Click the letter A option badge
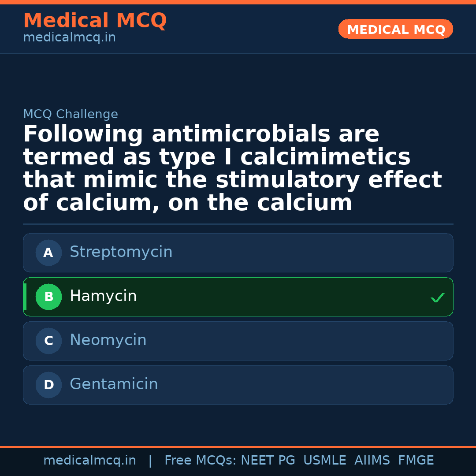 48,253
